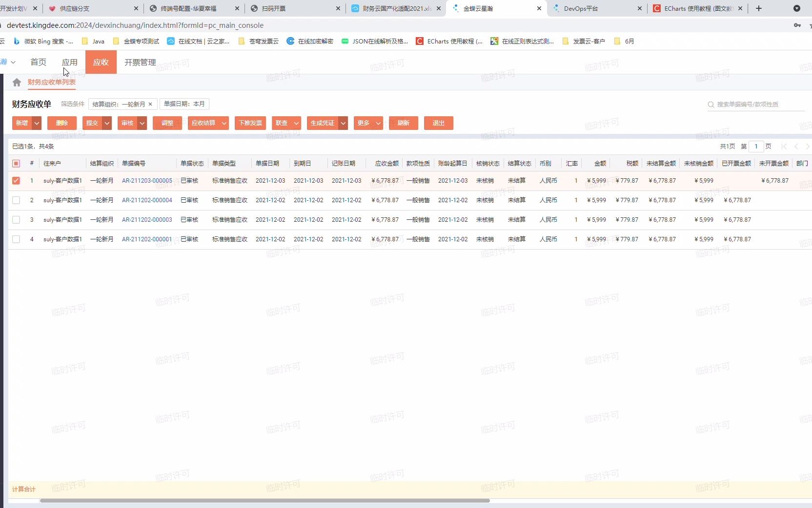The width and height of the screenshot is (812, 508).
Task: Switch to the DevOps平台 browser tab
Action: pos(597,8)
